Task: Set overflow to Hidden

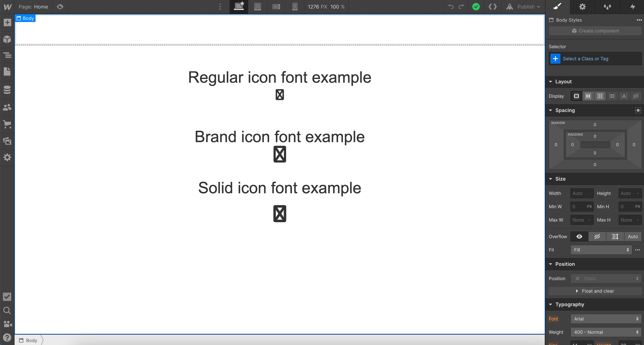Action: pyautogui.click(x=597, y=237)
